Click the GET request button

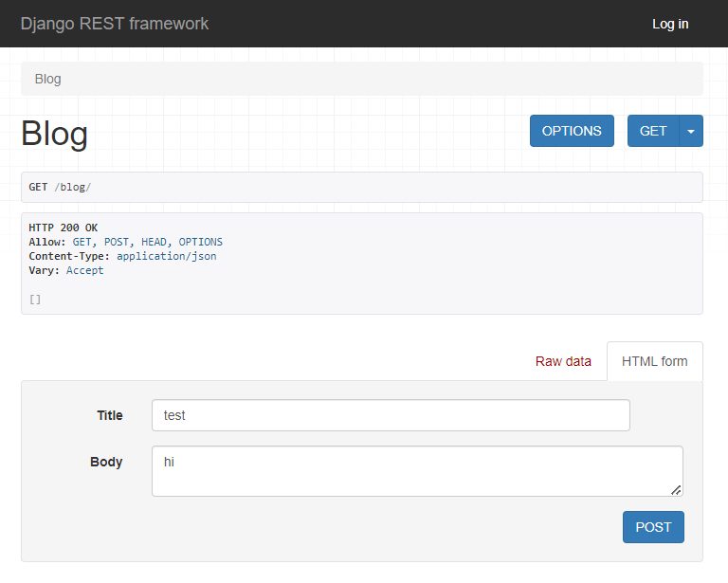pyautogui.click(x=653, y=131)
